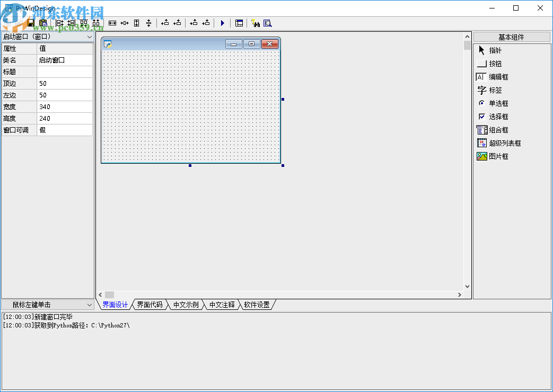The width and height of the screenshot is (553, 392).
Task: Click the shrink vertical spacing icon
Action: pos(149,23)
